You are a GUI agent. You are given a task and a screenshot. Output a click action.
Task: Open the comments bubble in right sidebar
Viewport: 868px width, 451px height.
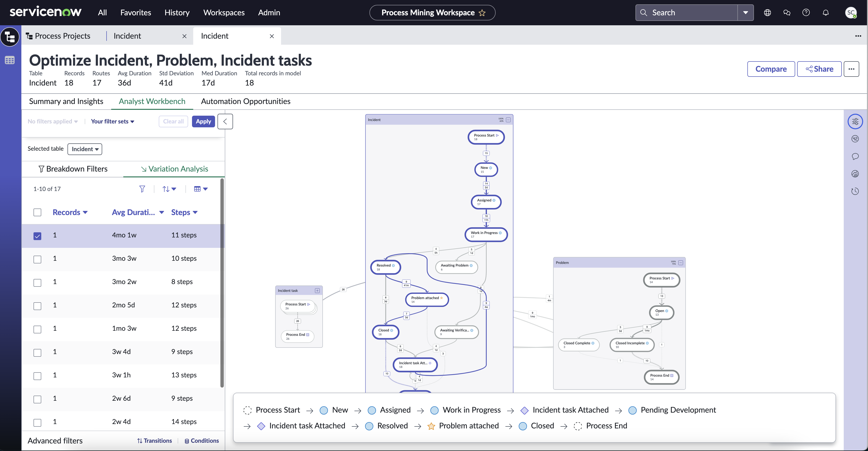pyautogui.click(x=855, y=156)
